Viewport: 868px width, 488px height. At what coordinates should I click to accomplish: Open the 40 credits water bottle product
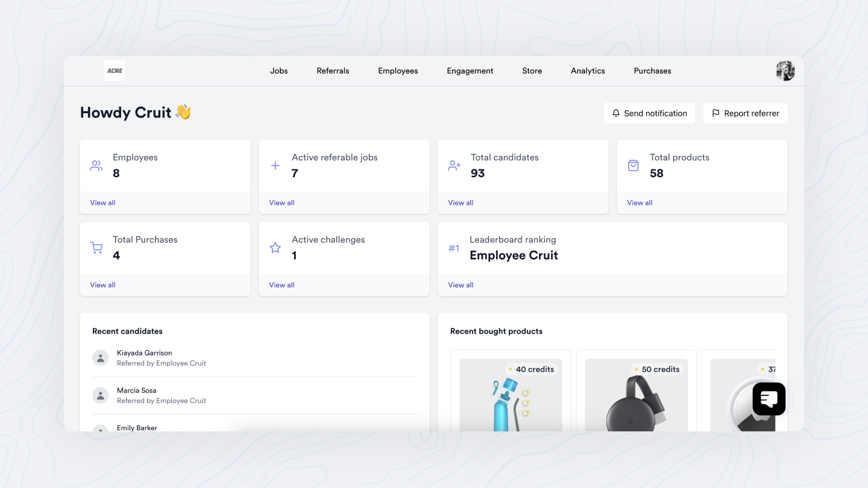(x=511, y=398)
